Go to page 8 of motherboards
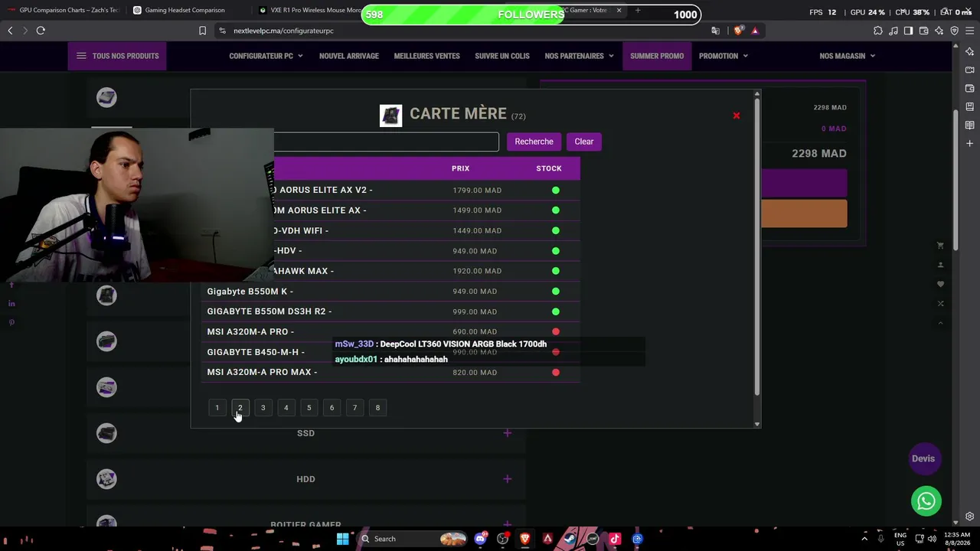Viewport: 980px width, 551px height. 377,408
